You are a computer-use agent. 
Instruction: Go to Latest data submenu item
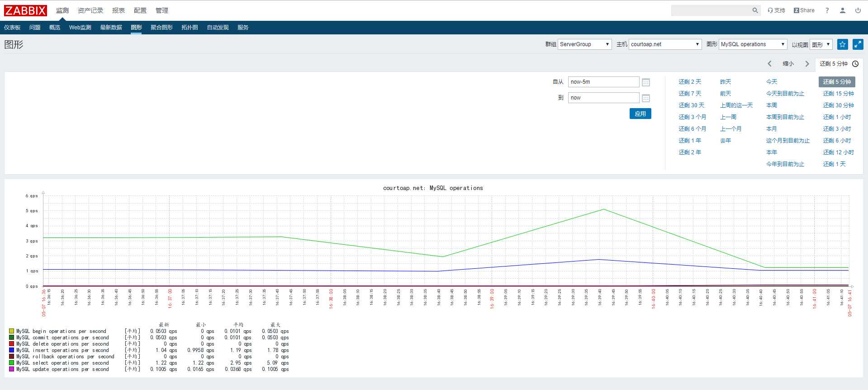tap(111, 28)
